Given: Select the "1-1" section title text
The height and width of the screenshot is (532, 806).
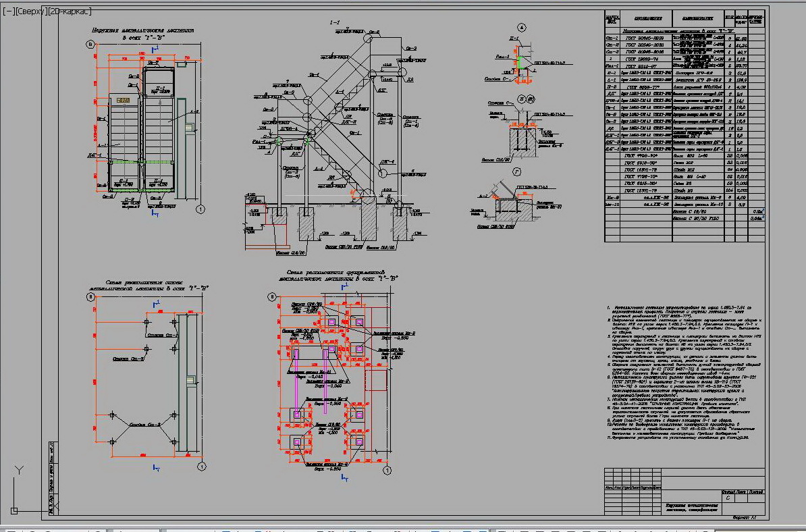Looking at the screenshot, I should tap(335, 23).
